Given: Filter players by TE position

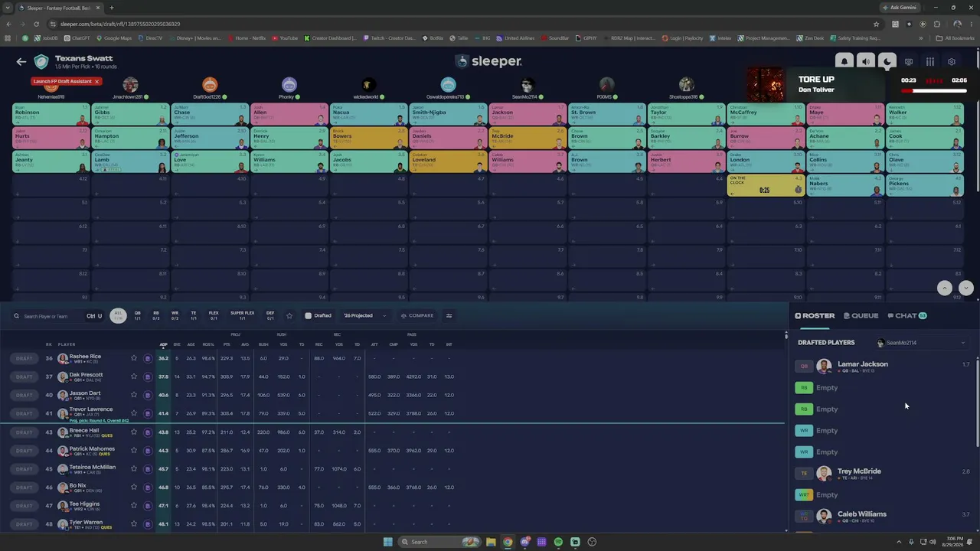Looking at the screenshot, I should pos(194,315).
